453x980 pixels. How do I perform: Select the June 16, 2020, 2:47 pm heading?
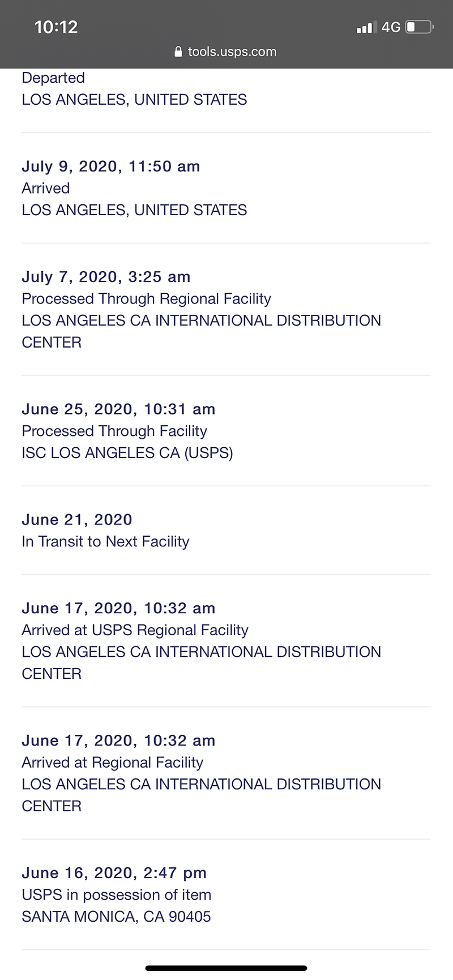114,873
